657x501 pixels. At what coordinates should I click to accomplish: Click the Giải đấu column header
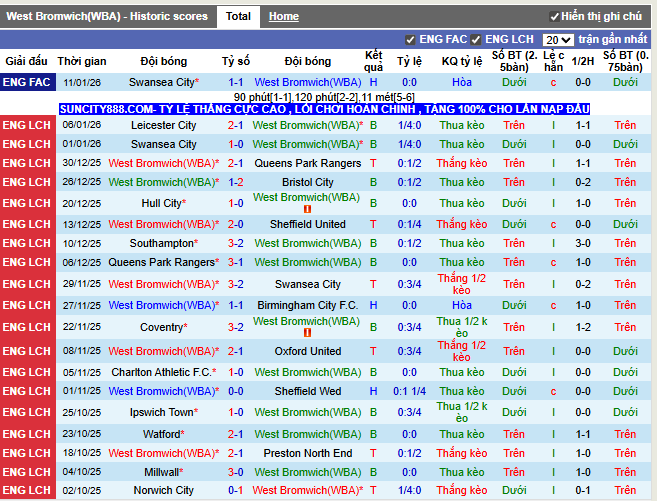pyautogui.click(x=26, y=62)
